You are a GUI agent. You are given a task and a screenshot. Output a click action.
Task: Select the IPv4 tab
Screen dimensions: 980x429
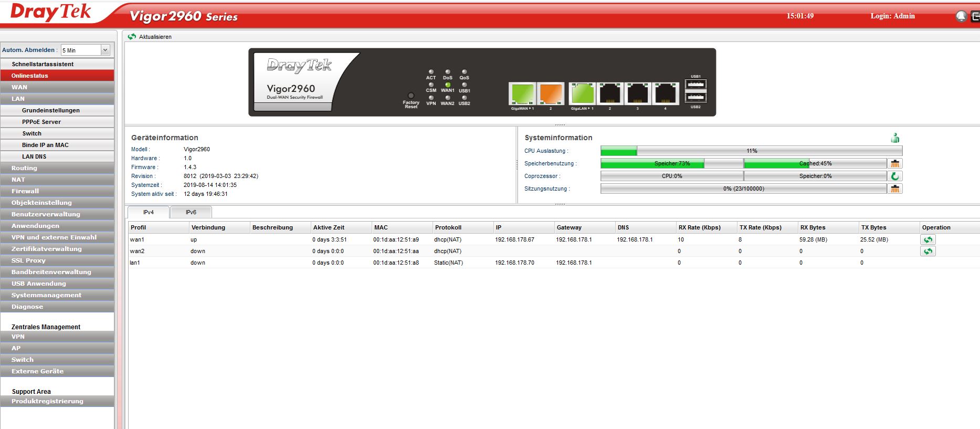149,212
